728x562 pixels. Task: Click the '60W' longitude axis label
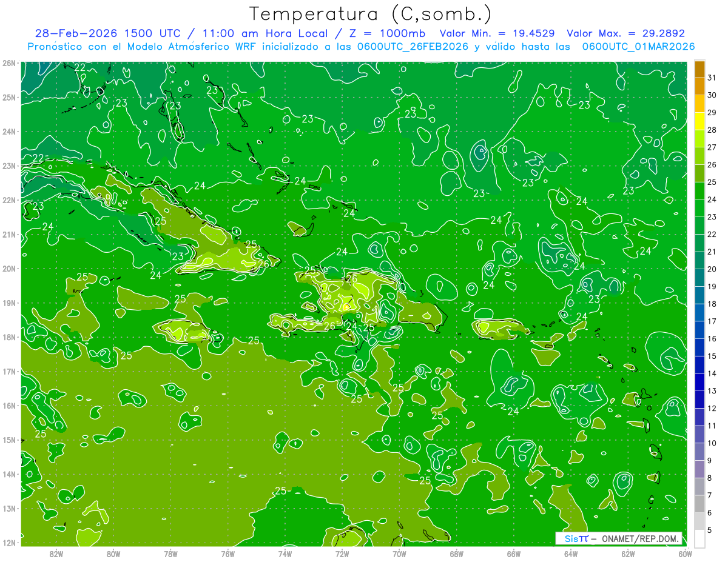pyautogui.click(x=686, y=554)
